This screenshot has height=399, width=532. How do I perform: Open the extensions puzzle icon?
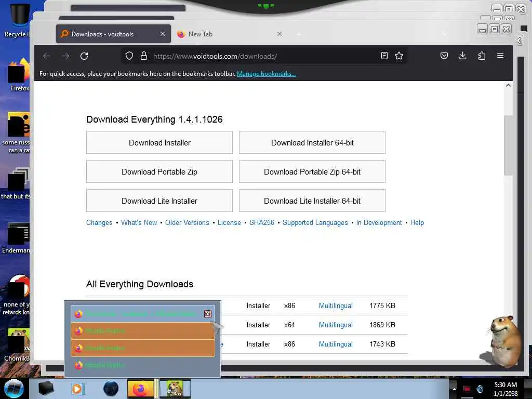point(482,56)
